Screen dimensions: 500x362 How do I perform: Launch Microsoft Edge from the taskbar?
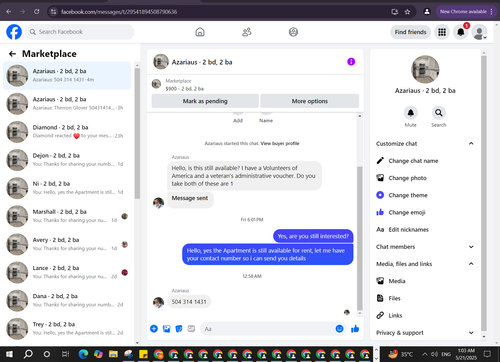83,354
